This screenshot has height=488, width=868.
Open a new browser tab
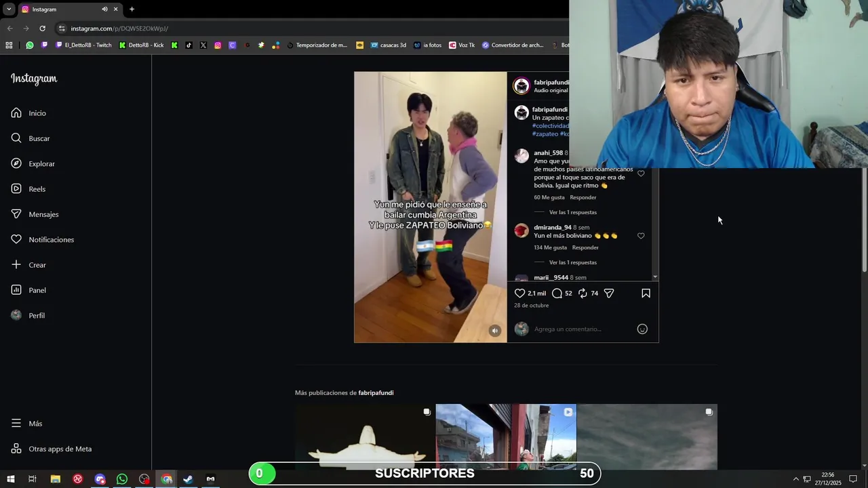click(x=132, y=9)
